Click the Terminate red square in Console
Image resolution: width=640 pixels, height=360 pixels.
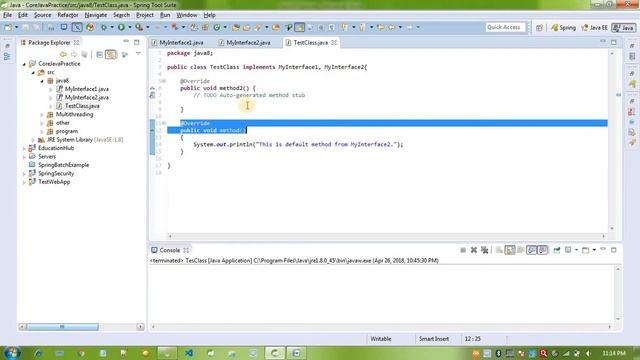click(463, 250)
